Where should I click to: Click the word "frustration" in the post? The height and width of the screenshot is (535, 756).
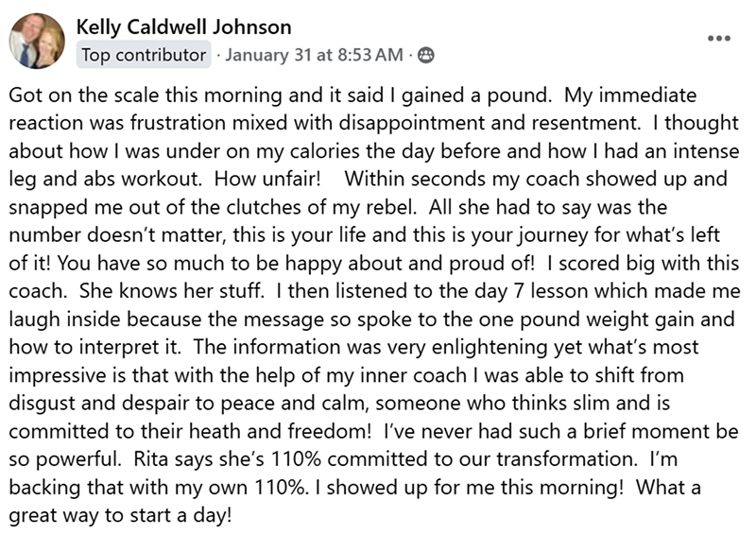click(x=178, y=123)
